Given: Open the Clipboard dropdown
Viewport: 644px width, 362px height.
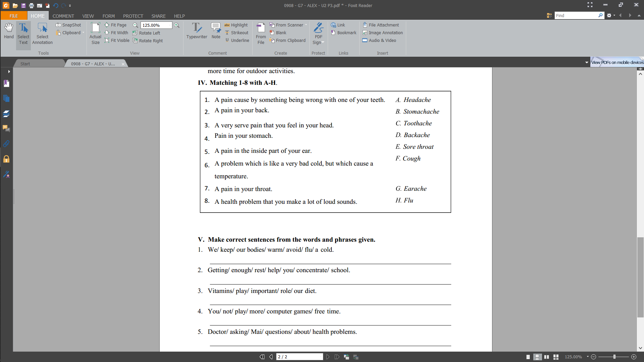Looking at the screenshot, I should pyautogui.click(x=70, y=33).
